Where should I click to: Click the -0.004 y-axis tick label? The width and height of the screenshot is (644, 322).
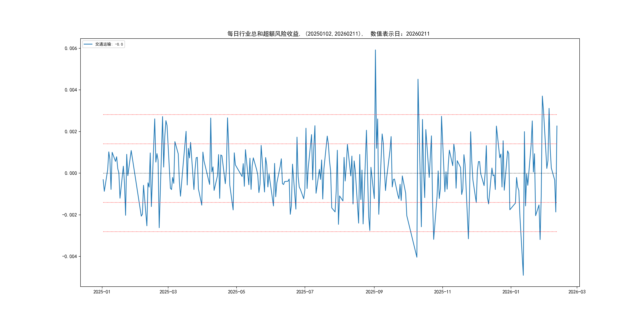point(70,256)
